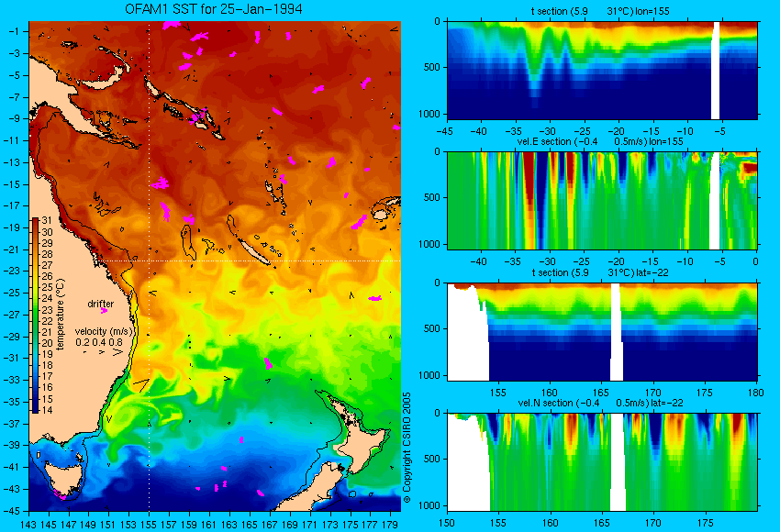Click the "OFAM1 SST for 25-Jan-1994" map title
The width and height of the screenshot is (780, 532).
pyautogui.click(x=214, y=9)
